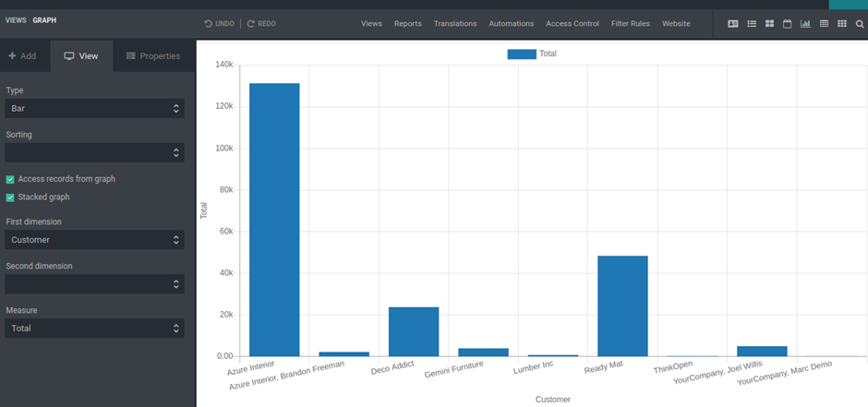Open First dimension dropdown set to Customer

tap(94, 240)
